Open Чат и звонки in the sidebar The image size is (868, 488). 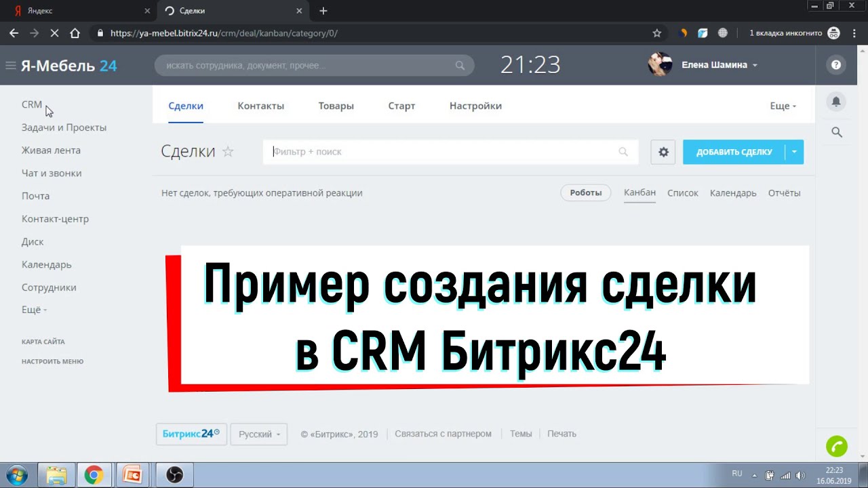52,173
